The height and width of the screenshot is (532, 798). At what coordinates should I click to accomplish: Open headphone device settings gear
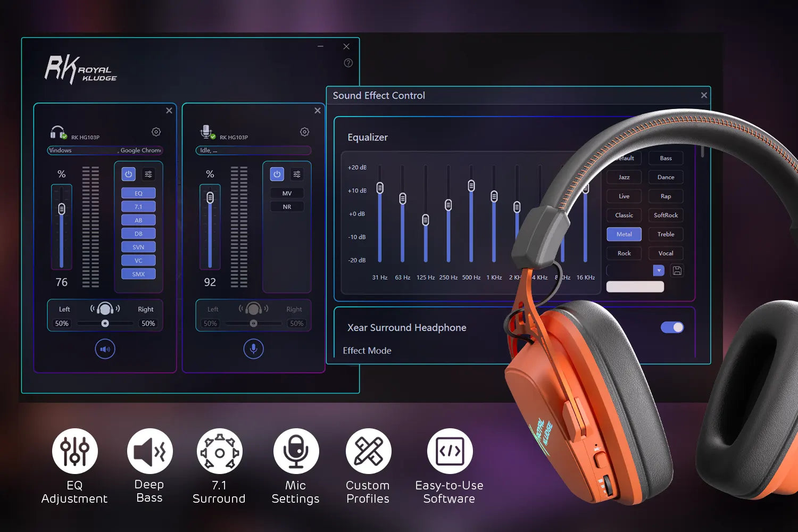(x=156, y=131)
